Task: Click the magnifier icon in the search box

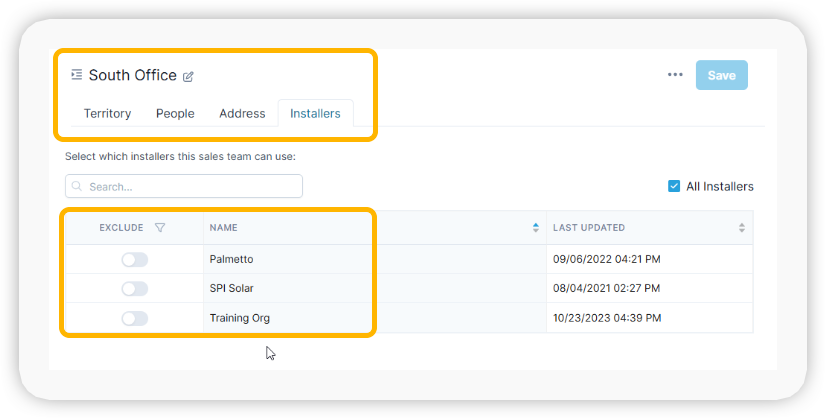Action: (77, 186)
